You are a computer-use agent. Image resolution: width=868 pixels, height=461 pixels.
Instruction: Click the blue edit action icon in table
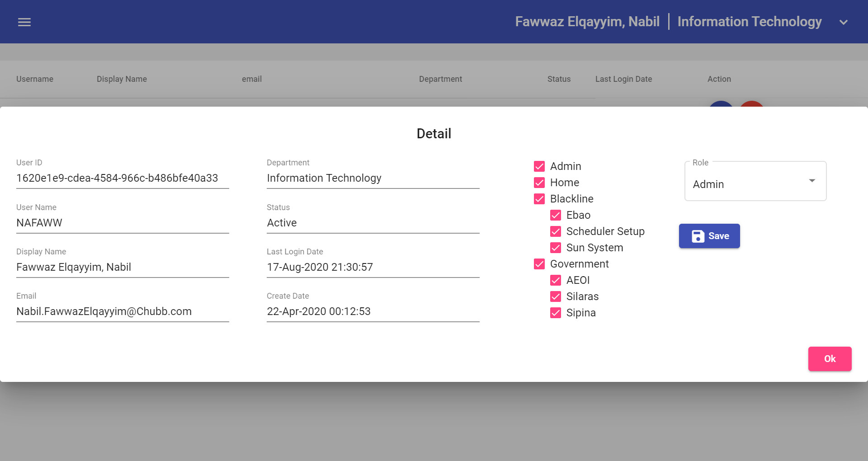721,107
